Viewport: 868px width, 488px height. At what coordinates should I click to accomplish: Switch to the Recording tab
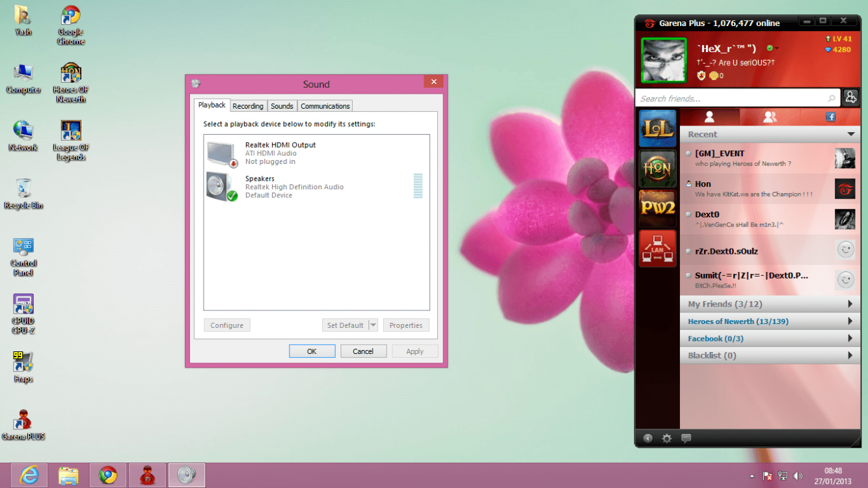[248, 106]
